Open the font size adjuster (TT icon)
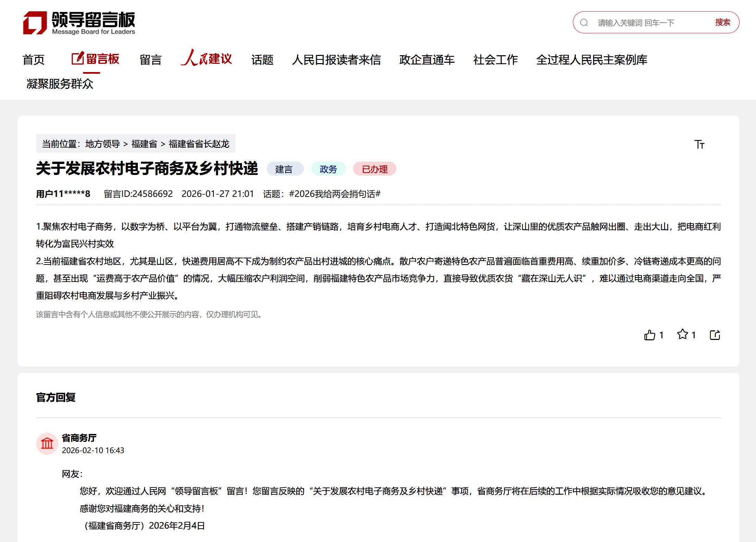The image size is (756, 542). point(699,145)
